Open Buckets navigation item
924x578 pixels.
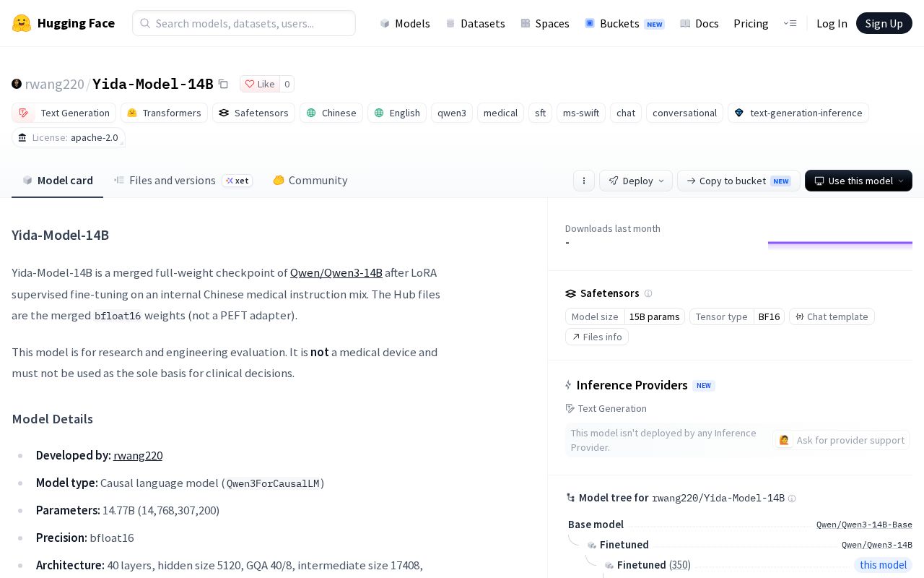coord(624,23)
